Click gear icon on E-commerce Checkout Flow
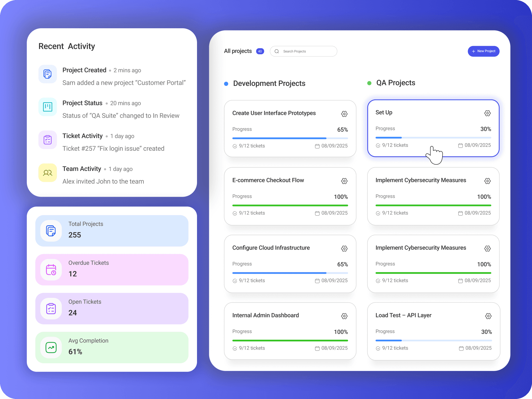Viewport: 532px width, 399px height. coord(344,181)
